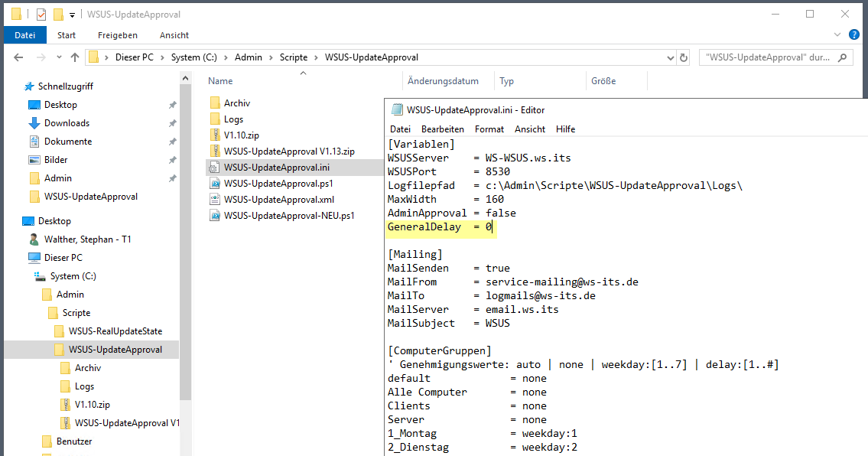Expand the ribbon chevron
This screenshot has width=868, height=456.
[x=837, y=35]
